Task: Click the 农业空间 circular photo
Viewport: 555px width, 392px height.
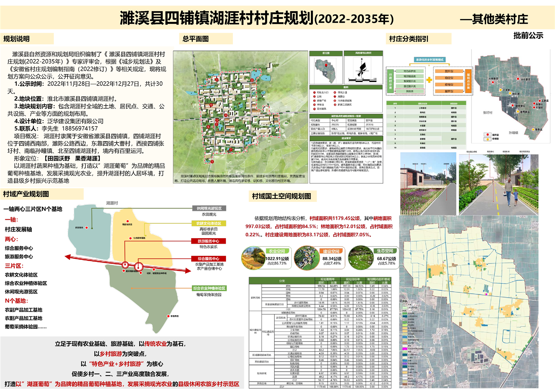Action: [253, 258]
